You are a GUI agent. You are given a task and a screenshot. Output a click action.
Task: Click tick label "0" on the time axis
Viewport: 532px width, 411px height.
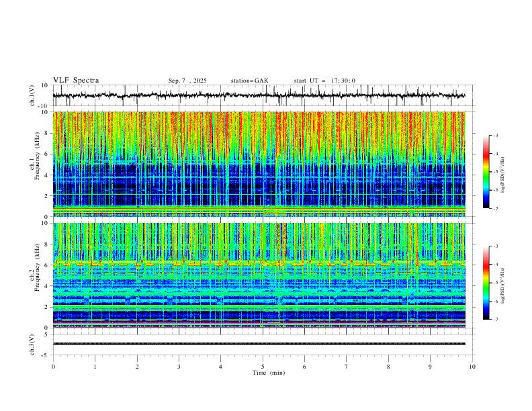53,367
